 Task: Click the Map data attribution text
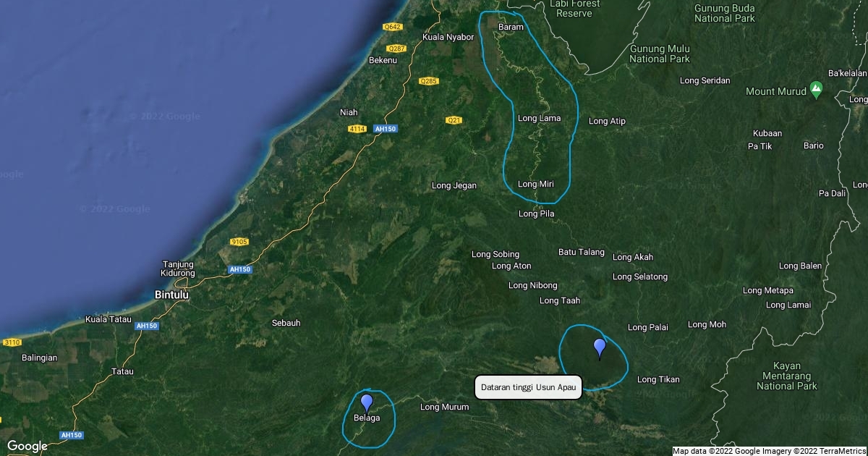point(769,451)
